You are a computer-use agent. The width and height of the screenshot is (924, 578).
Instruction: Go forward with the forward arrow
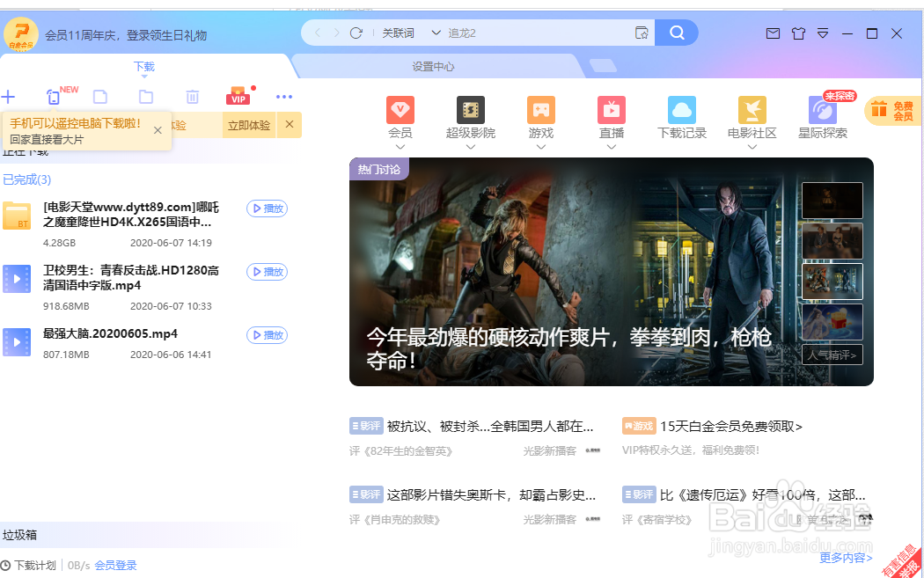coord(336,33)
